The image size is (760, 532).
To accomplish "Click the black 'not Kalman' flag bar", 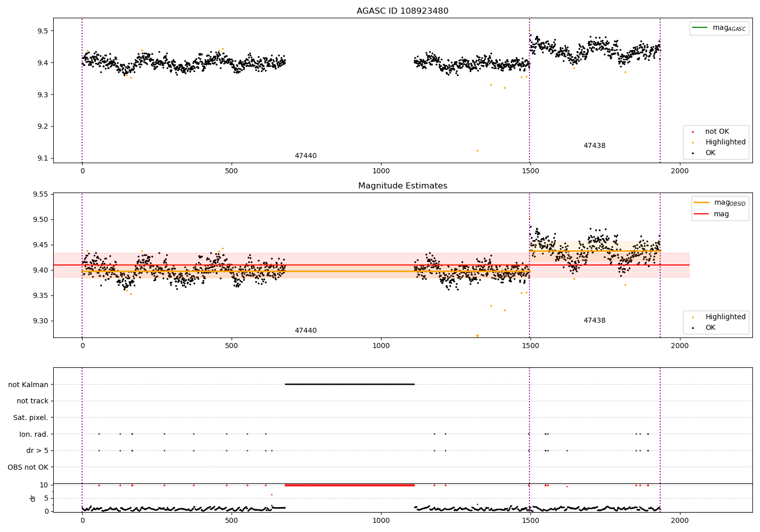I will coord(350,385).
